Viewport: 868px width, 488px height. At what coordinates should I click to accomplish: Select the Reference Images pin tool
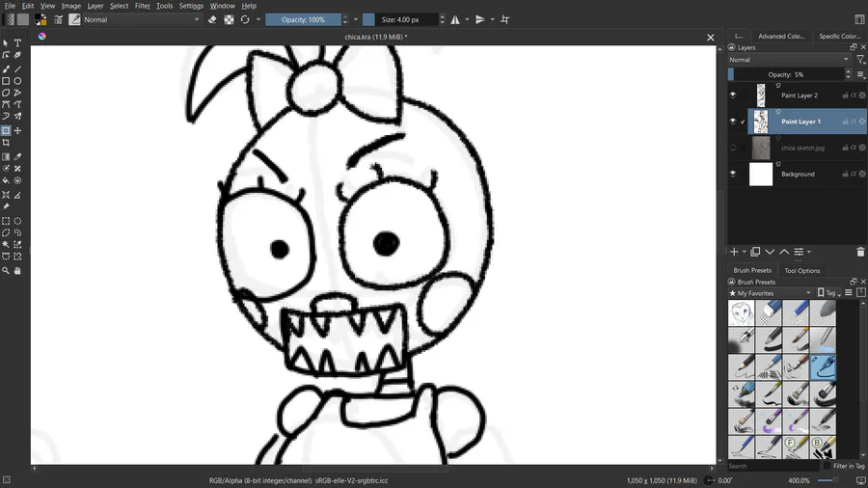(6, 206)
